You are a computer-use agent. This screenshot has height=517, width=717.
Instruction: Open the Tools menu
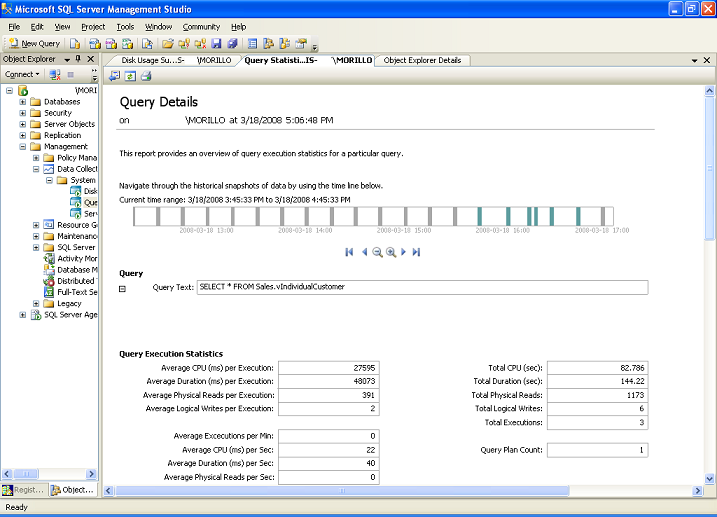pyautogui.click(x=125, y=27)
